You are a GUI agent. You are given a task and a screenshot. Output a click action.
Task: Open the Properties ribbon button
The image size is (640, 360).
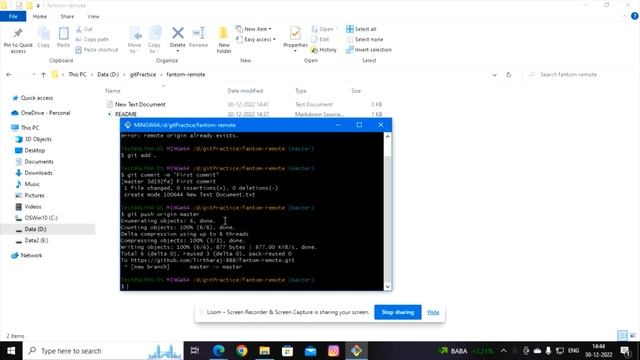[x=295, y=39]
